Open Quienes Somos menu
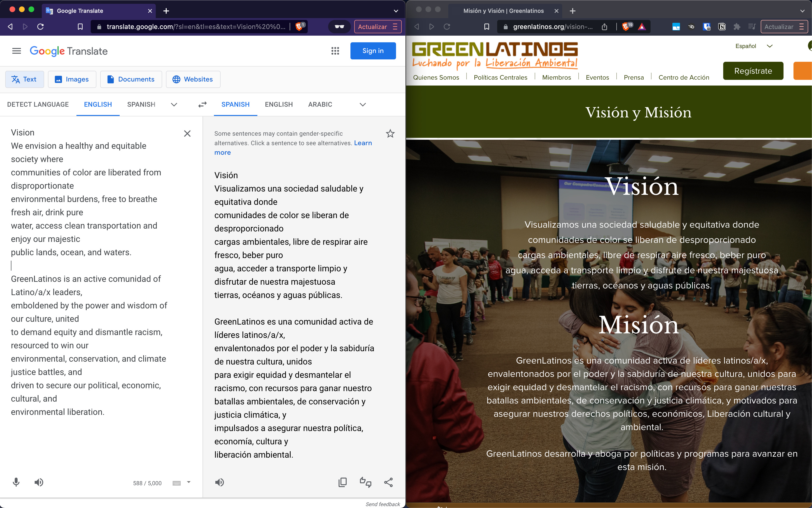 pos(436,77)
